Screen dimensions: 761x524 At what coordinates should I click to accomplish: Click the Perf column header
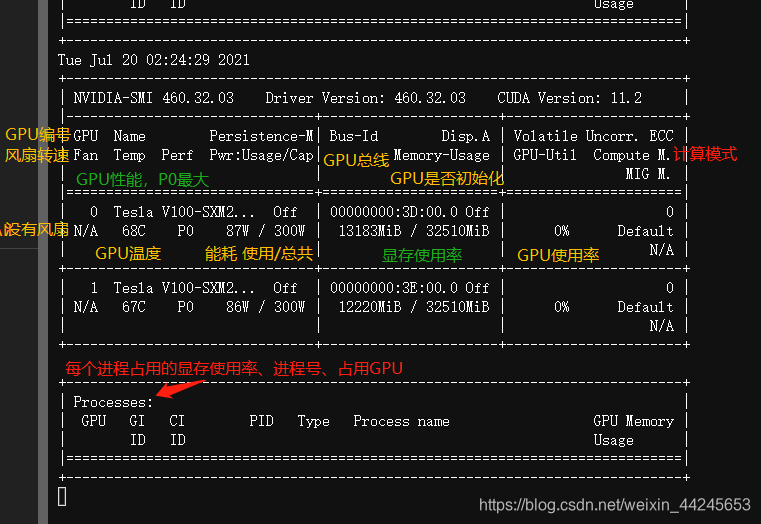177,155
